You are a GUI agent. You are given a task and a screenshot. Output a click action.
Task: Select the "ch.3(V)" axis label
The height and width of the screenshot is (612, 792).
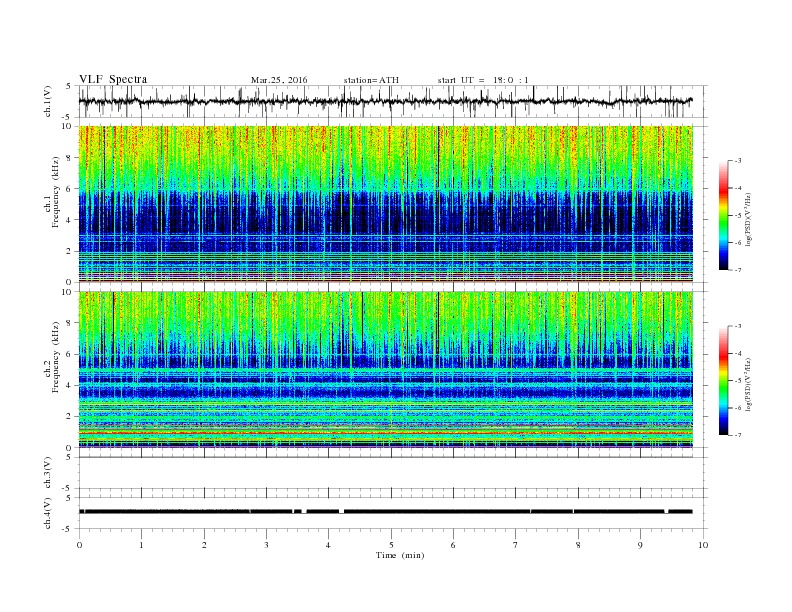coord(48,473)
